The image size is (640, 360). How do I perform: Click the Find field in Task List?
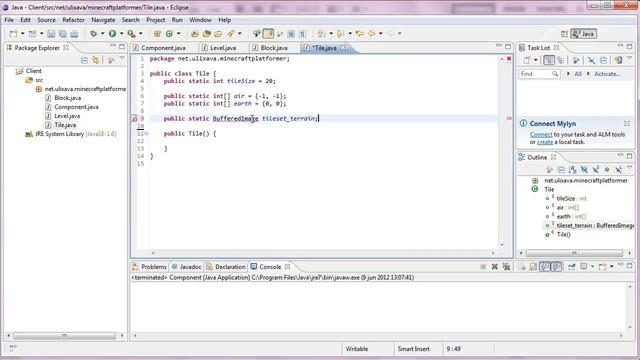point(539,74)
